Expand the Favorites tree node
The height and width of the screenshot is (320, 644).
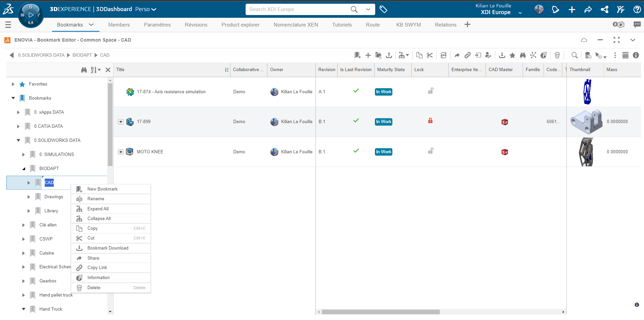(x=13, y=84)
